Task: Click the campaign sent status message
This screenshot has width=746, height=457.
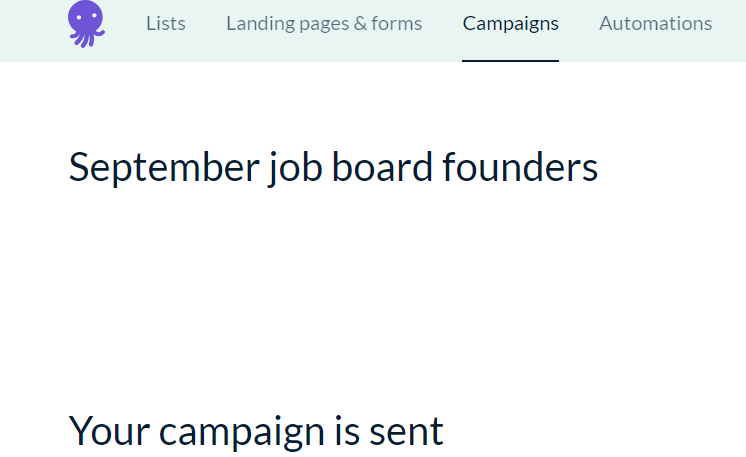Action: [256, 430]
